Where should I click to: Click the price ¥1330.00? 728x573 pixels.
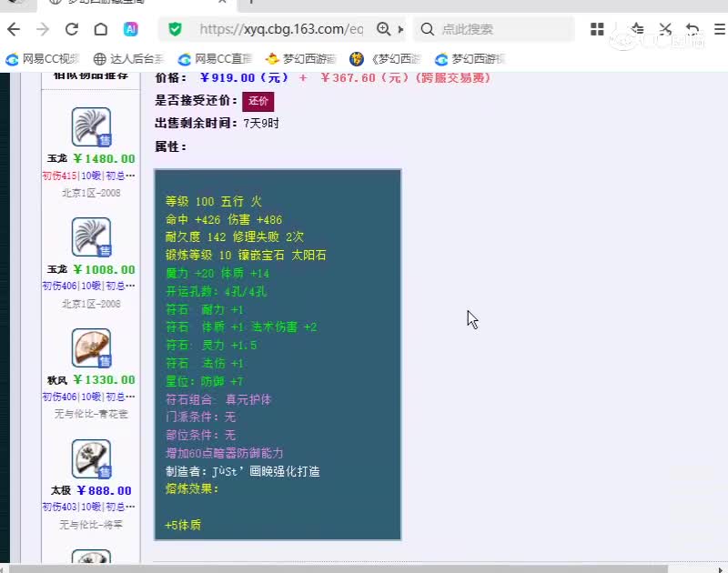(x=104, y=380)
